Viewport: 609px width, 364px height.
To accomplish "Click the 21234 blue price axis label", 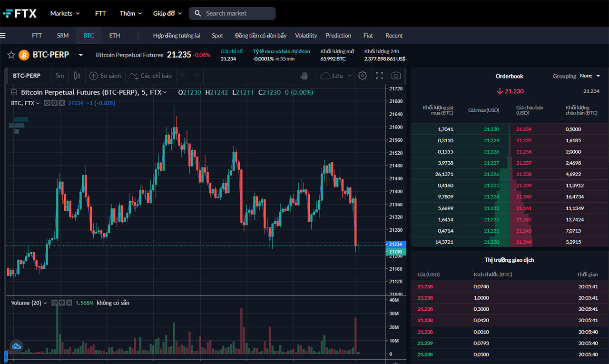I will point(395,245).
